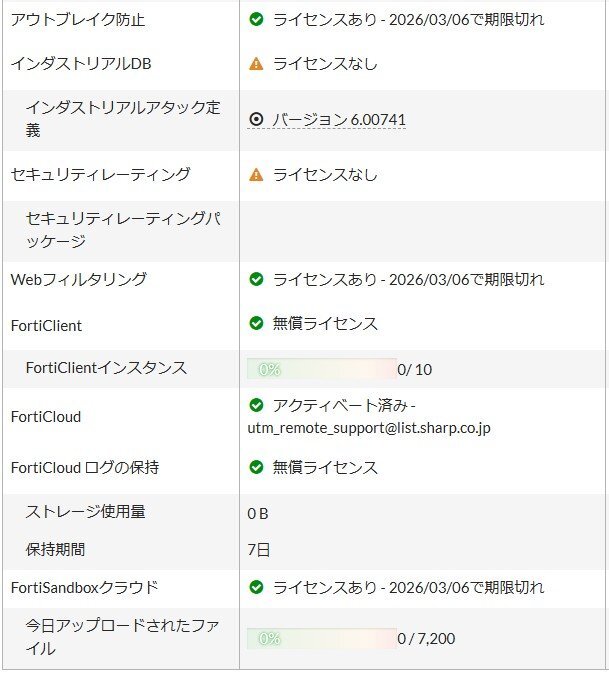Click green check icon for FortiSandboxクラウド
This screenshot has height=673, width=609.
[x=256, y=587]
